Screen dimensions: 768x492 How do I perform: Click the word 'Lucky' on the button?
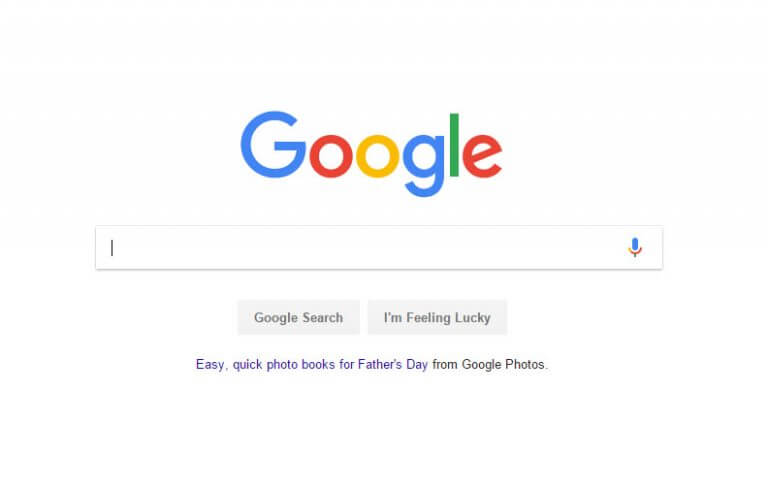472,318
